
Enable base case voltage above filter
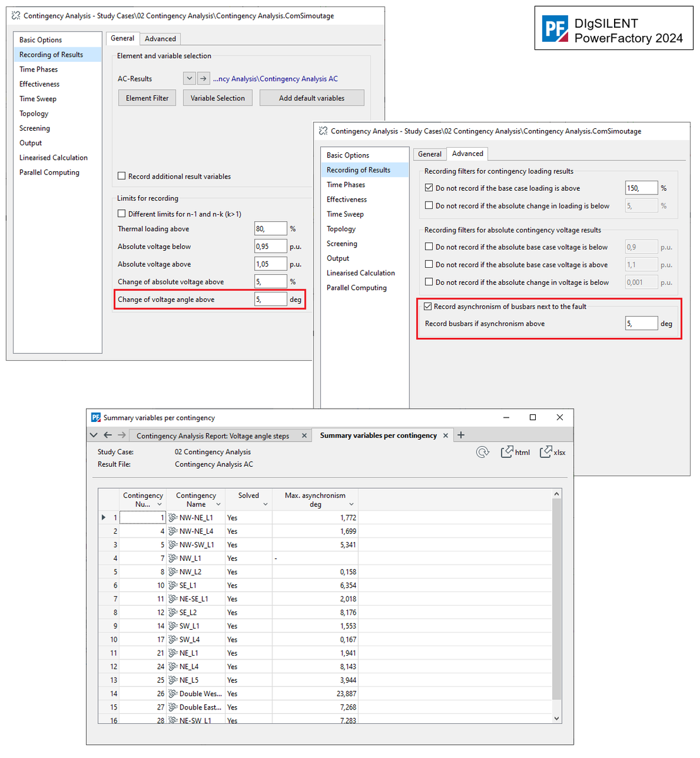pyautogui.click(x=429, y=265)
